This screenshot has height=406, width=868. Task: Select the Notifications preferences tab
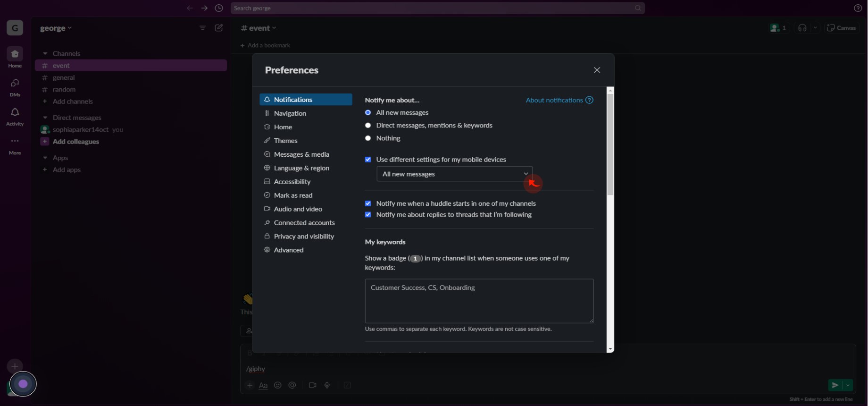(306, 100)
